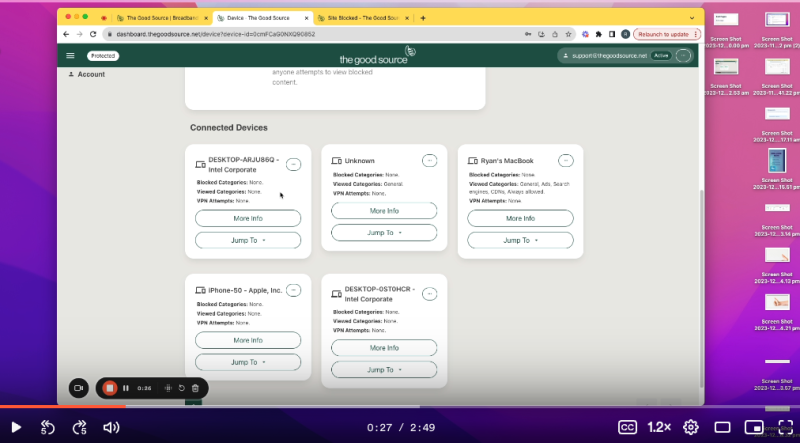Restart the recording in recorder bar
Viewport: 800px width, 443px height.
pyautogui.click(x=181, y=388)
